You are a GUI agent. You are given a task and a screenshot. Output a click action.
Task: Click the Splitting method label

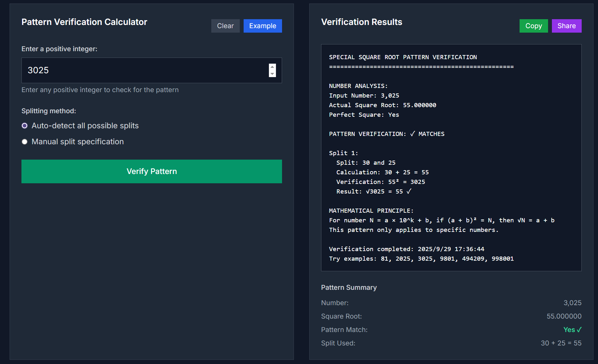coord(49,111)
